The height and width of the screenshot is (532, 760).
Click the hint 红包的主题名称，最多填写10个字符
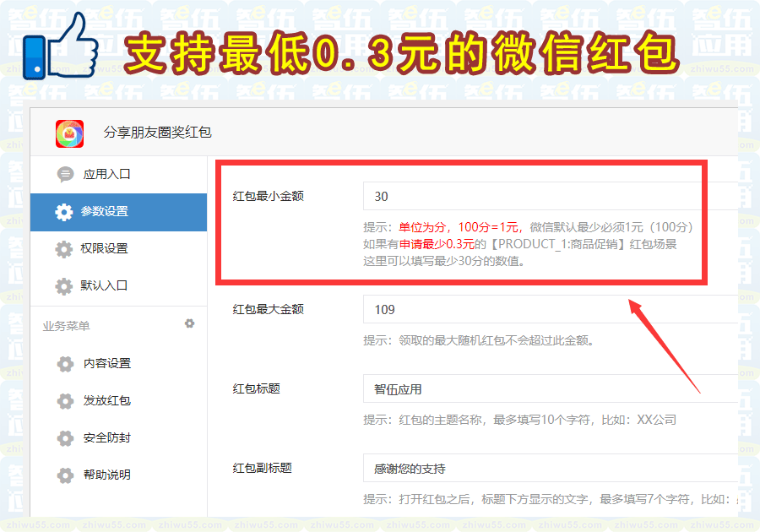click(495, 420)
